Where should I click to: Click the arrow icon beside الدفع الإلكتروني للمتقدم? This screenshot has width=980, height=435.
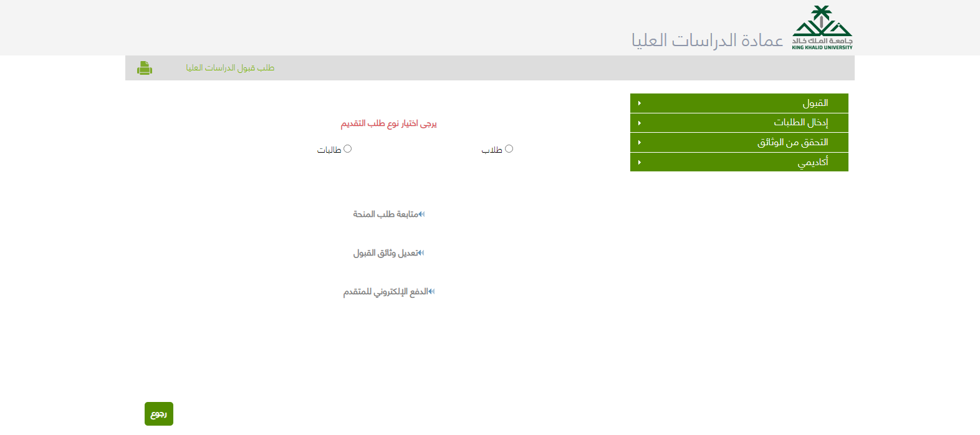click(431, 292)
